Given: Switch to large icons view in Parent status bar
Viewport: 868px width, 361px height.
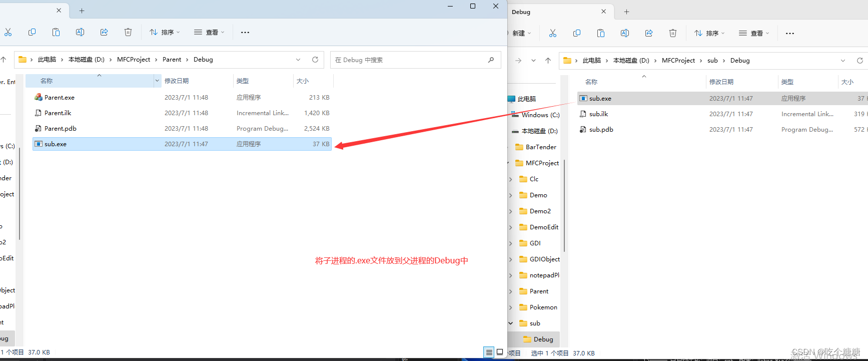Looking at the screenshot, I should 500,352.
